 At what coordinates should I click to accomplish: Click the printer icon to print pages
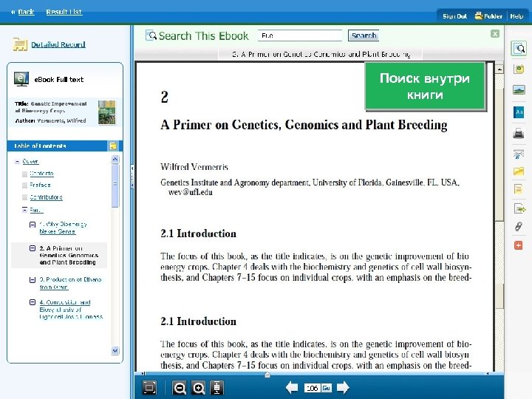coord(519,133)
